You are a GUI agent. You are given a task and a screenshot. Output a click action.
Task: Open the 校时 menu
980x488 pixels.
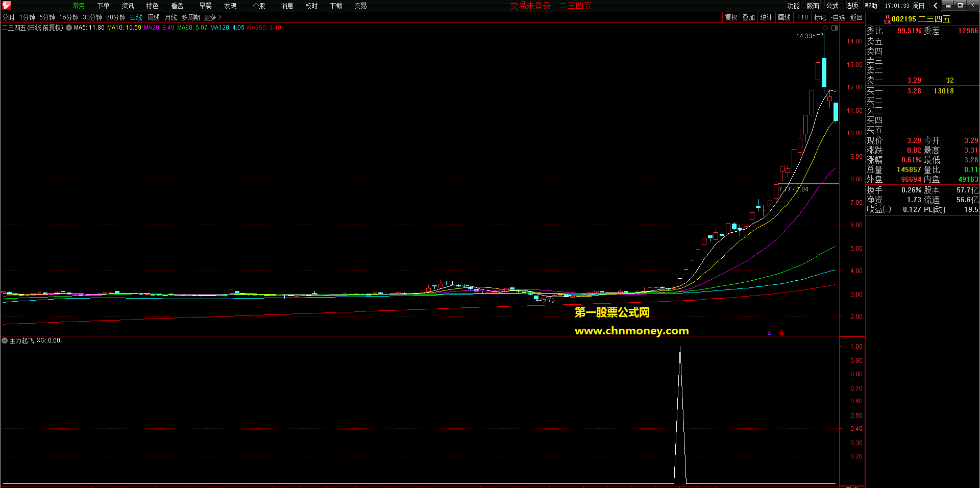coord(311,6)
